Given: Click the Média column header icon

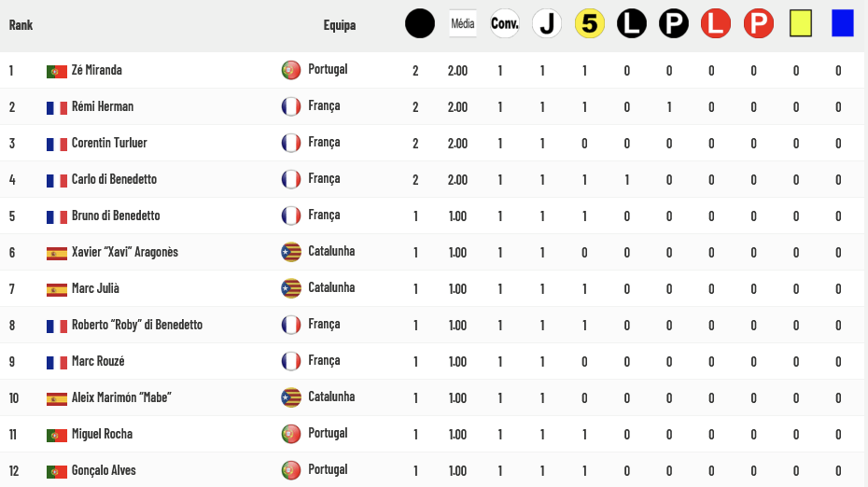Looking at the screenshot, I should [463, 24].
